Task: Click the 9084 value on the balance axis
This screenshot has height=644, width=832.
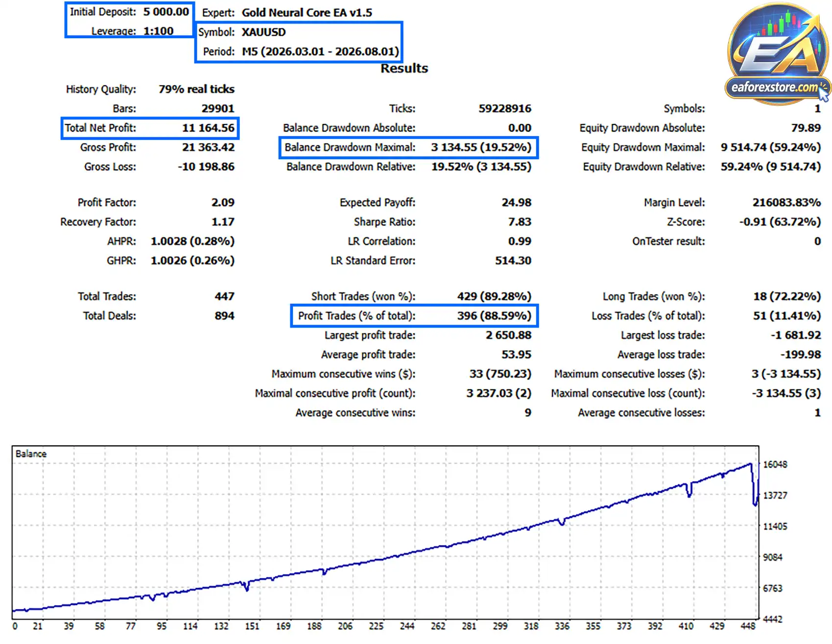Action: tap(773, 557)
